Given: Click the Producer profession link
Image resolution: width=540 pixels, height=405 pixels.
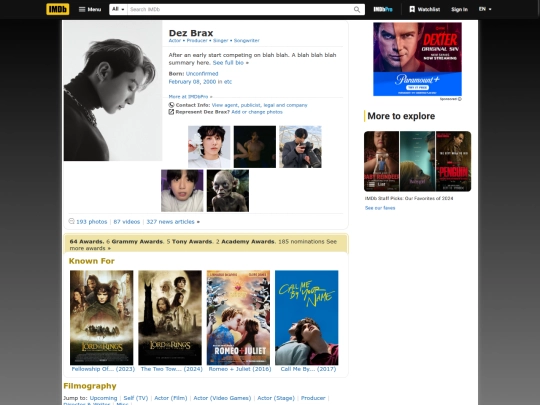Looking at the screenshot, I should (x=197, y=41).
